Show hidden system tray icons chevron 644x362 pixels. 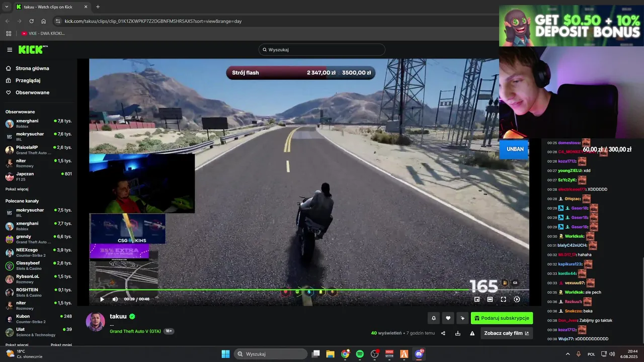[568, 354]
